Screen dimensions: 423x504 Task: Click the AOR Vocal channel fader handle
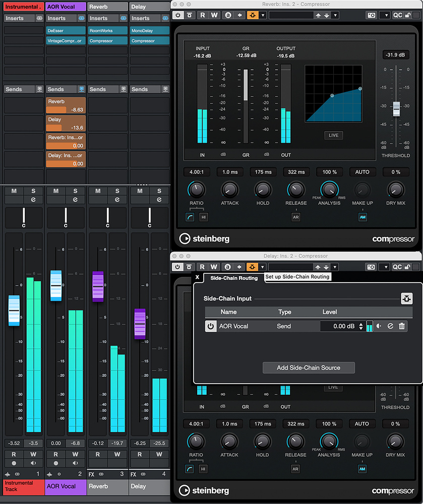56,286
